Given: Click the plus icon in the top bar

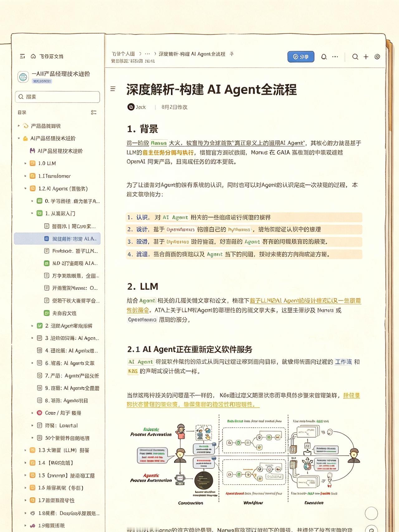Looking at the screenshot, I should pyautogui.click(x=366, y=57).
